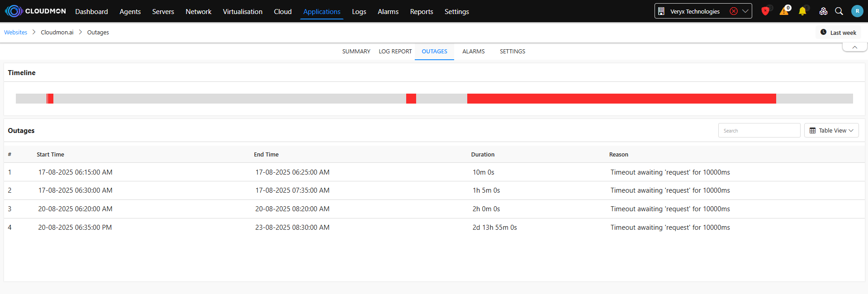Screen dimensions: 868x294
Task: Open the Last week time range picker
Action: 838,33
